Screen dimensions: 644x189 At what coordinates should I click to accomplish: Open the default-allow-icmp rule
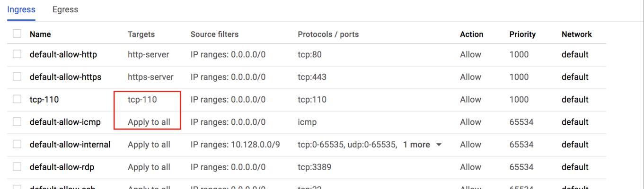(x=65, y=122)
